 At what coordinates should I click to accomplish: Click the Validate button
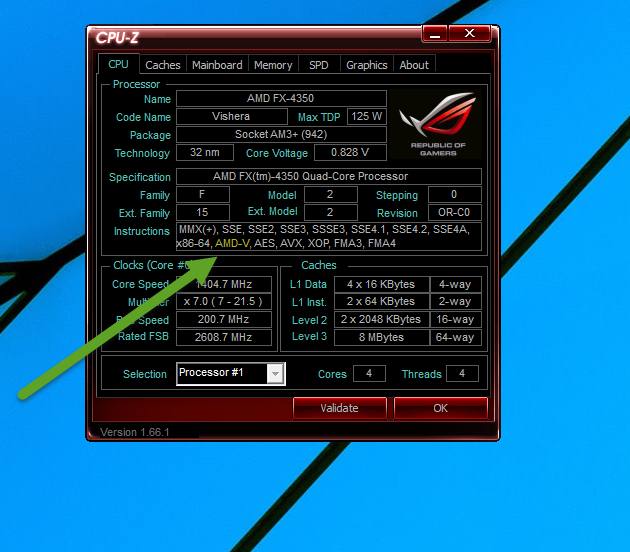click(x=340, y=408)
